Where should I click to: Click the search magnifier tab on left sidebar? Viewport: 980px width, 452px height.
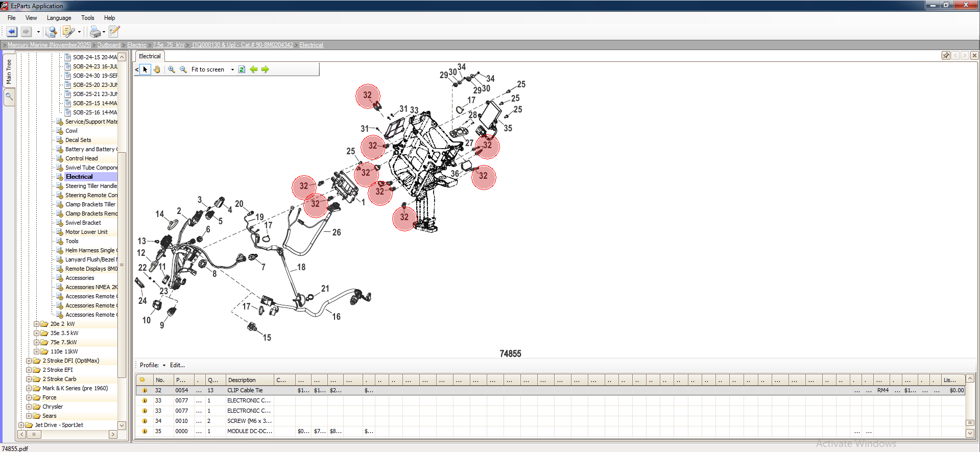pyautogui.click(x=9, y=97)
